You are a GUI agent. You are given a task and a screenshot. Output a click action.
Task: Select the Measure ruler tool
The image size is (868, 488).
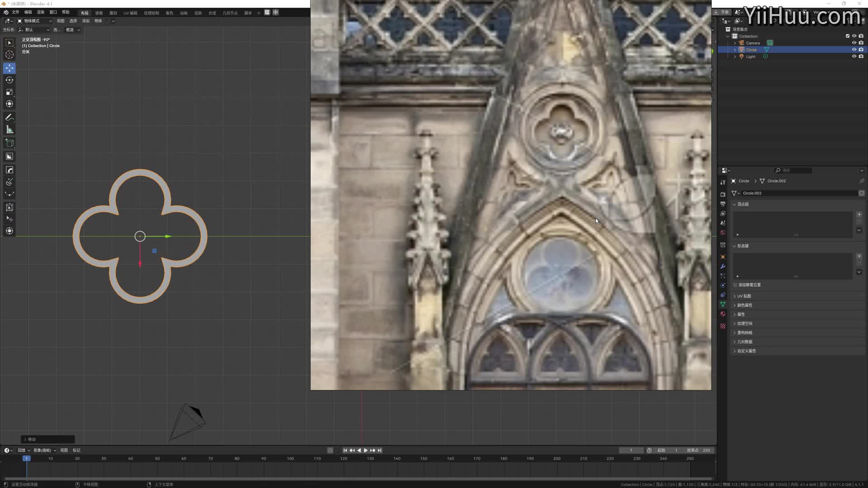pos(9,130)
